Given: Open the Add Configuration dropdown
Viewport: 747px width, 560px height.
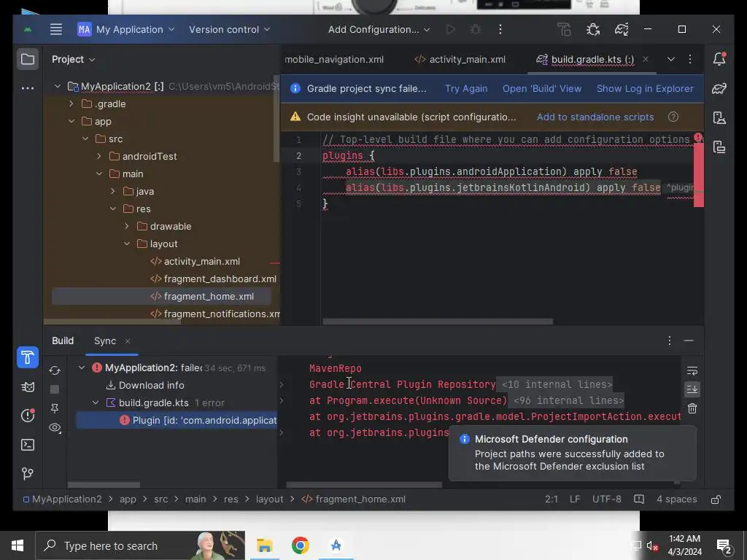Looking at the screenshot, I should pyautogui.click(x=379, y=29).
